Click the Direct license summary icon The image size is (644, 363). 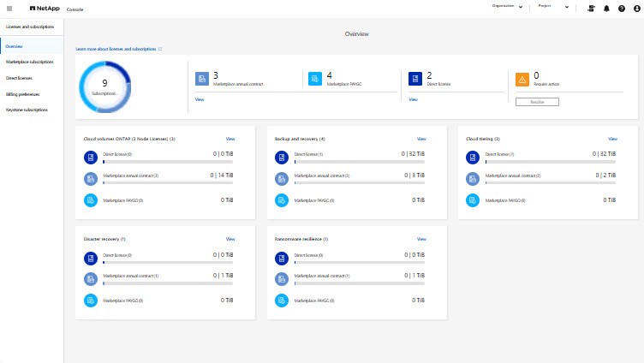(415, 79)
